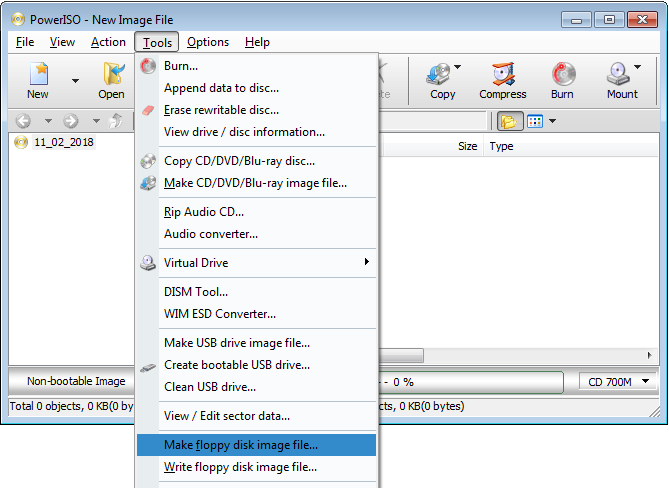Click the red disc icon beside Burn...

pyautogui.click(x=148, y=66)
